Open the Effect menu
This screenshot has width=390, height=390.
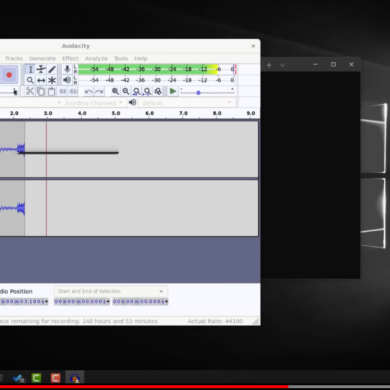tap(70, 58)
